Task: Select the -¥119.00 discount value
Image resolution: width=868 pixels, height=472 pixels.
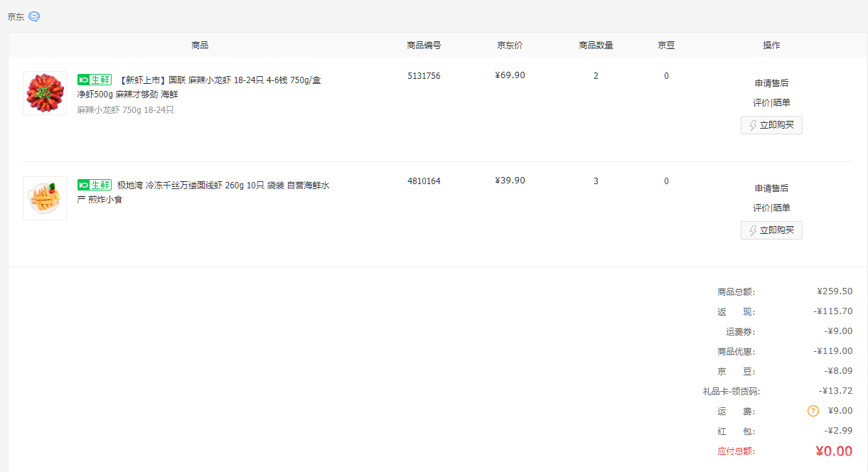Action: (x=833, y=351)
